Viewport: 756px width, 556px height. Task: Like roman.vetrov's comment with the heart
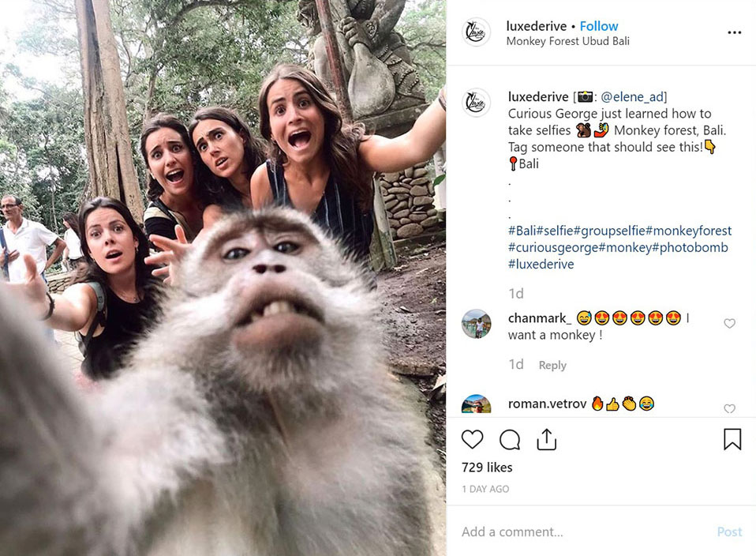pyautogui.click(x=729, y=409)
